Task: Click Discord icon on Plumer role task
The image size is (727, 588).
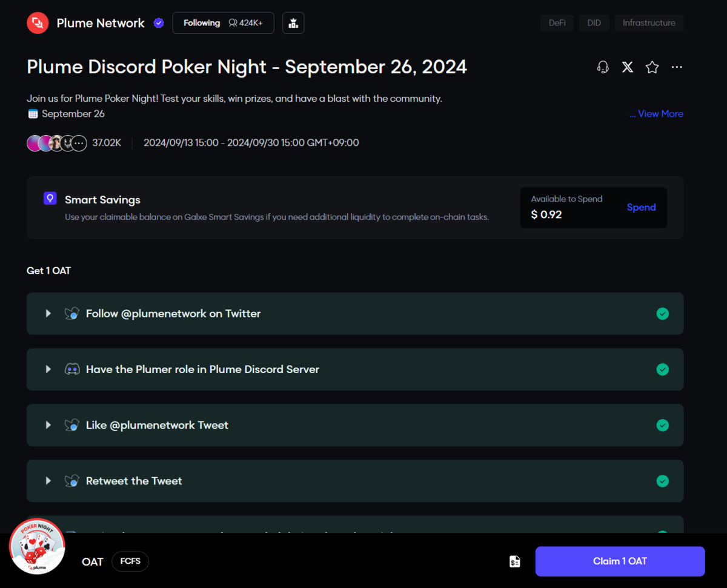Action: pos(72,369)
